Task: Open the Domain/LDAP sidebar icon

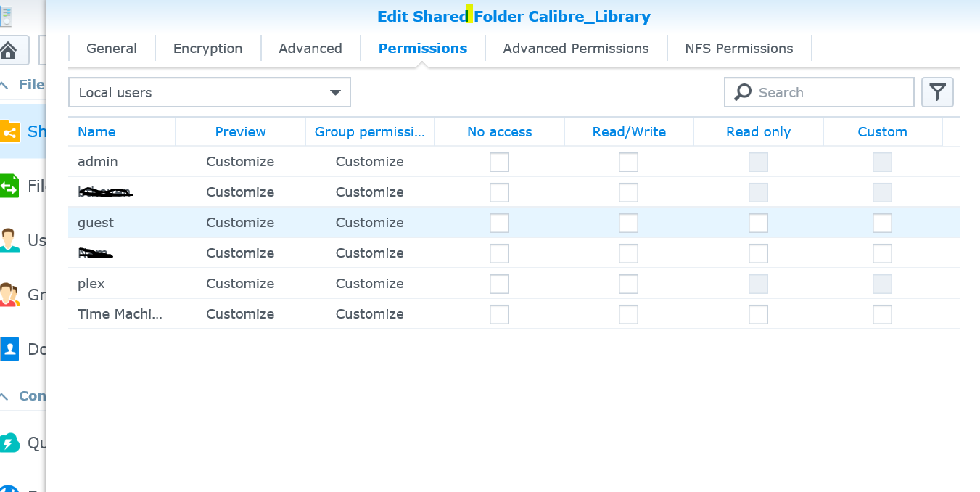Action: [9, 349]
